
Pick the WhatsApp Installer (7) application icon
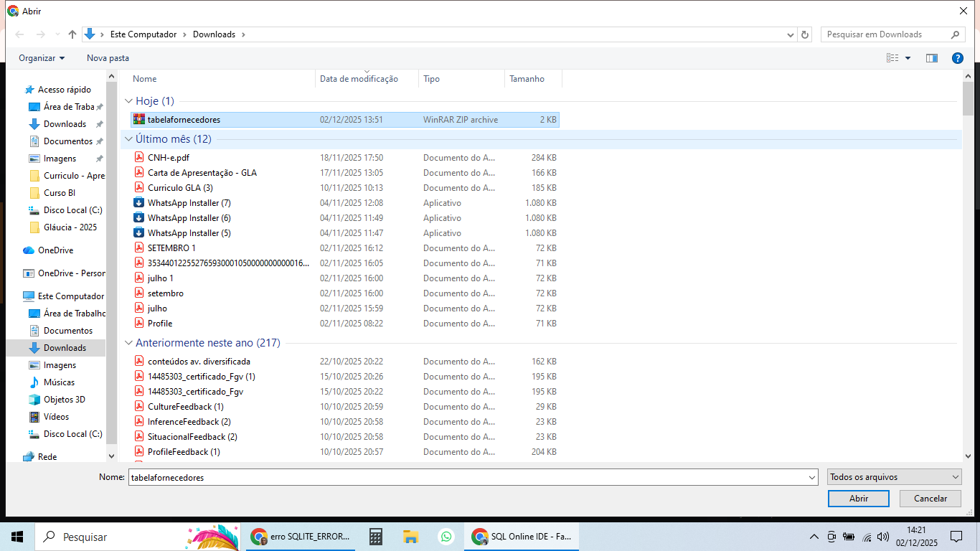(139, 202)
